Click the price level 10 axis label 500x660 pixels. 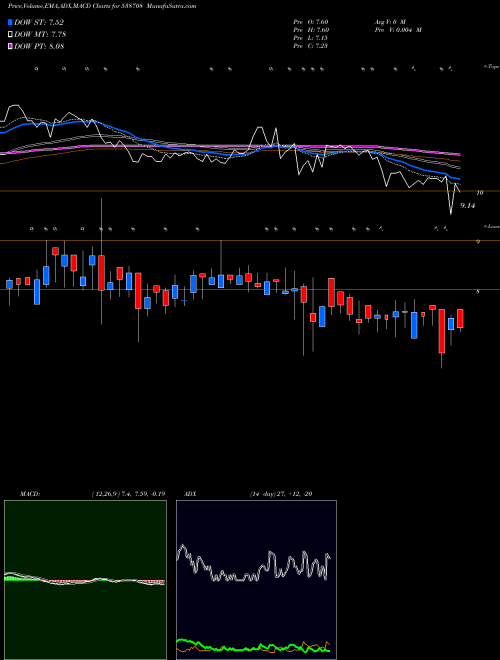(479, 193)
